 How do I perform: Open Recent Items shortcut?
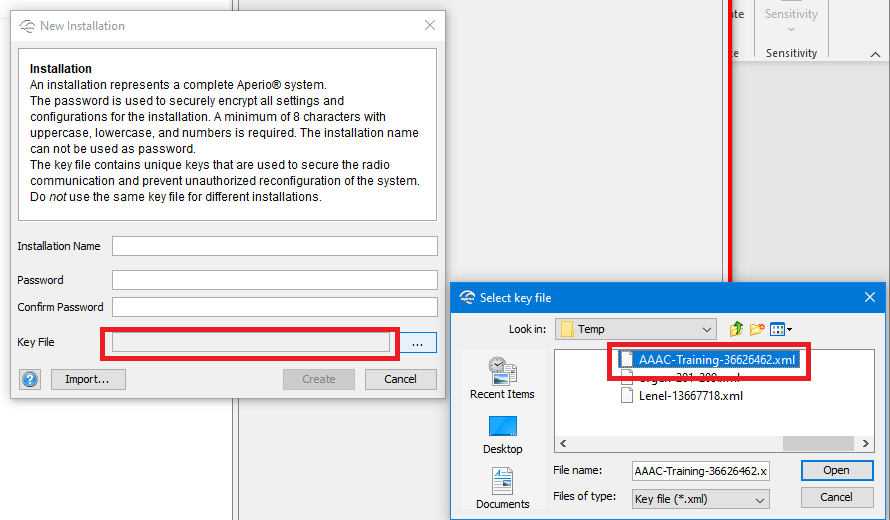click(502, 378)
